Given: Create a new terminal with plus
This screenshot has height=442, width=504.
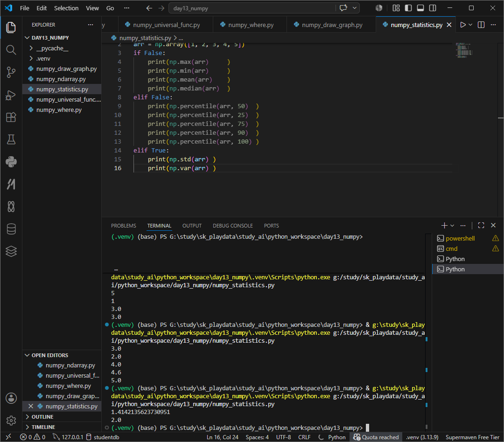Looking at the screenshot, I should click(x=444, y=226).
